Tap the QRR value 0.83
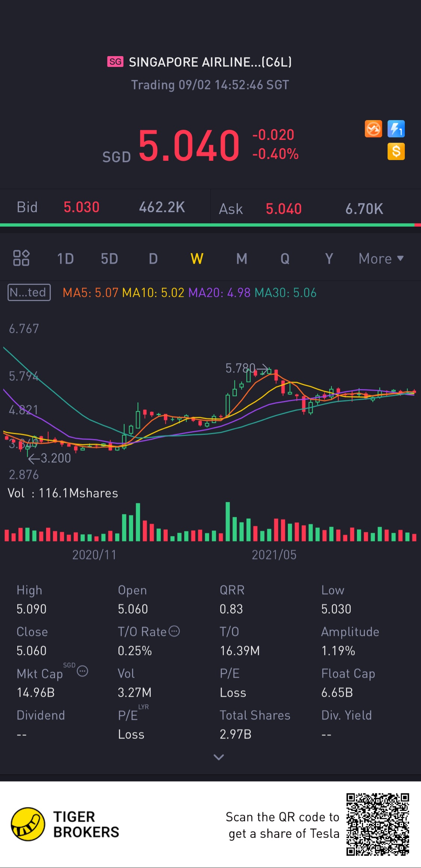421x868 pixels. 231,609
